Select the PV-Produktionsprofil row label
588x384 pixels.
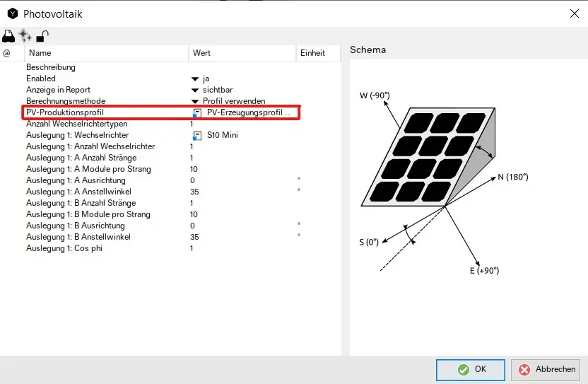click(x=65, y=112)
